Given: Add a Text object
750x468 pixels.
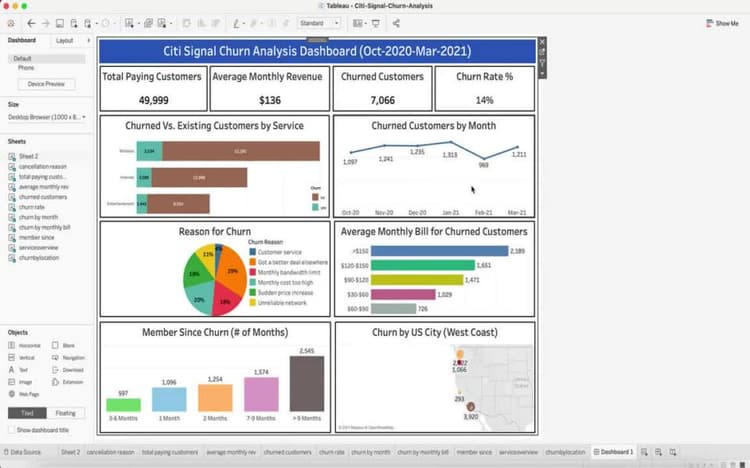Looking at the screenshot, I should 18,370.
